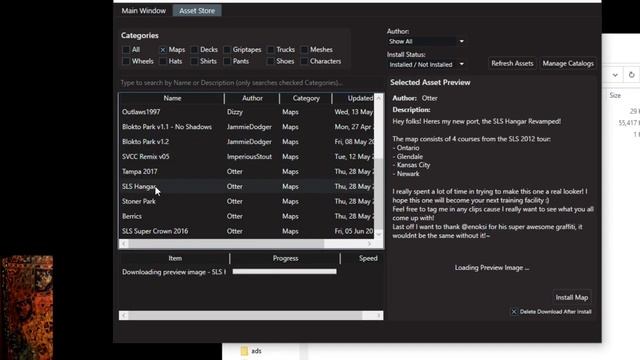640x360 pixels.
Task: Enable the Griptapes category checkbox
Action: 227,49
